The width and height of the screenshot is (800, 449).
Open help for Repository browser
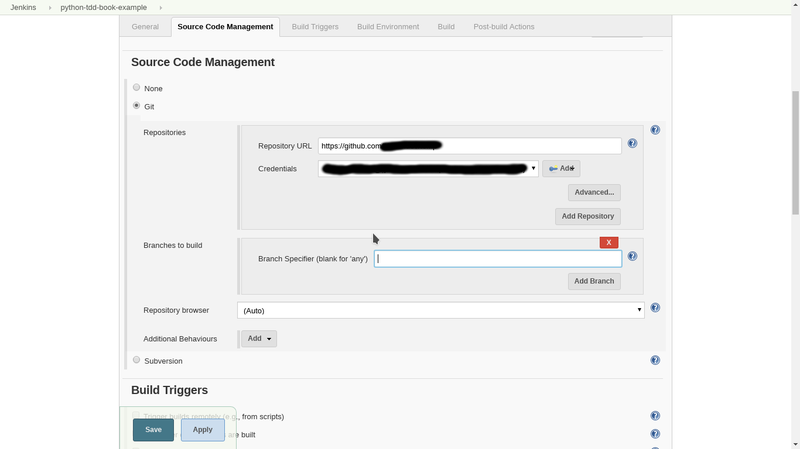(655, 308)
